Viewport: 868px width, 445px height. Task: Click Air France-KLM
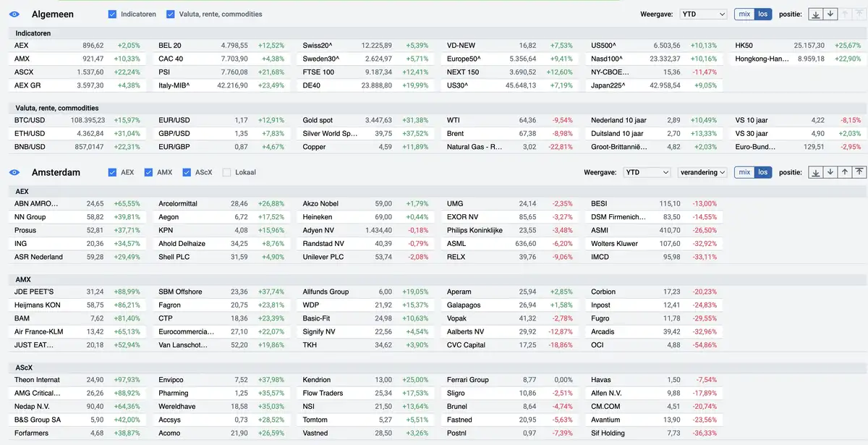[x=39, y=331]
